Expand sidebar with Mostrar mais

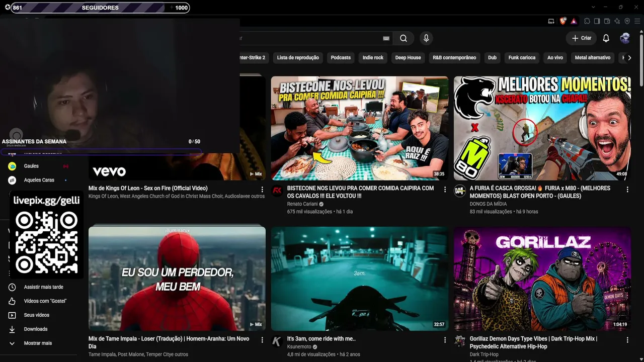(x=38, y=343)
